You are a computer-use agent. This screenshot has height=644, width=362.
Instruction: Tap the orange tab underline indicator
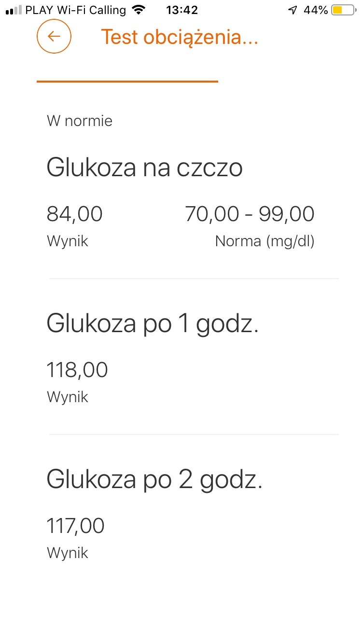click(127, 82)
